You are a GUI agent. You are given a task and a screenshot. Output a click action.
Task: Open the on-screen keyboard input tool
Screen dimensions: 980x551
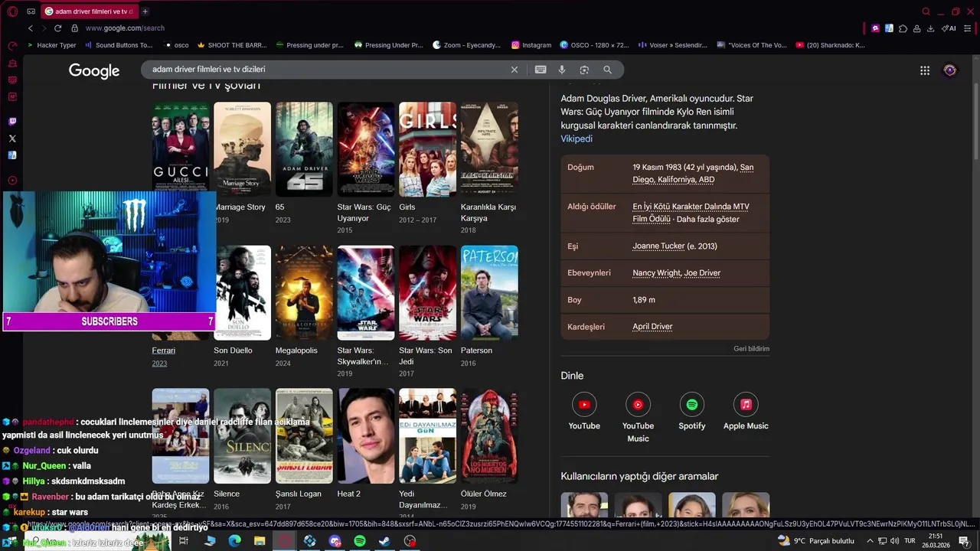(x=541, y=70)
